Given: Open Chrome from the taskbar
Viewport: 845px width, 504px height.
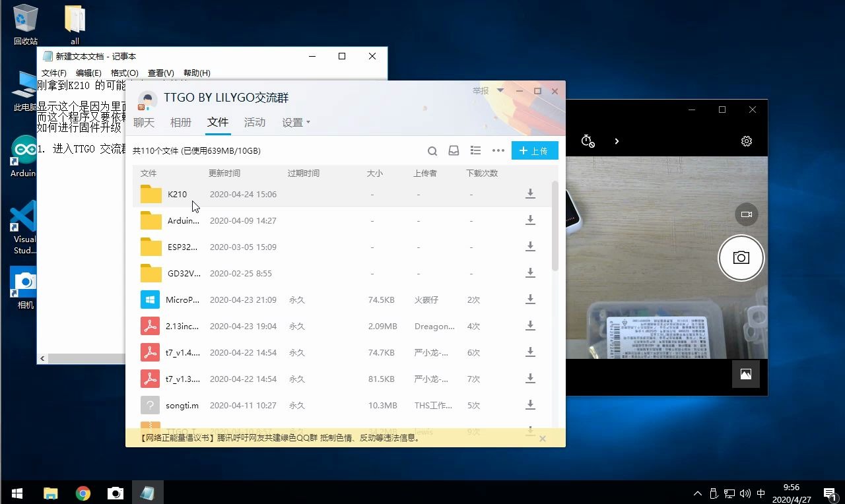Looking at the screenshot, I should [x=83, y=493].
